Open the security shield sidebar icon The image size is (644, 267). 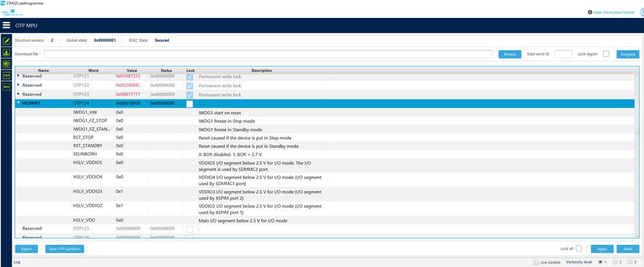6,64
